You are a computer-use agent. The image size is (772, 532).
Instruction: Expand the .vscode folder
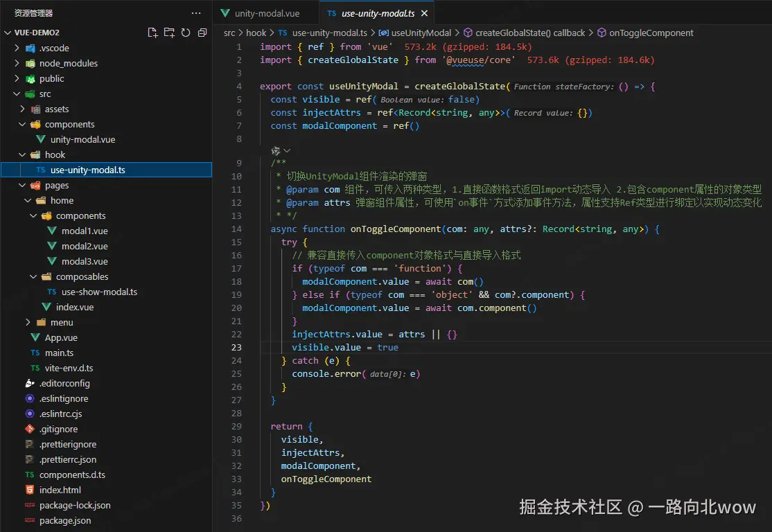coord(17,48)
